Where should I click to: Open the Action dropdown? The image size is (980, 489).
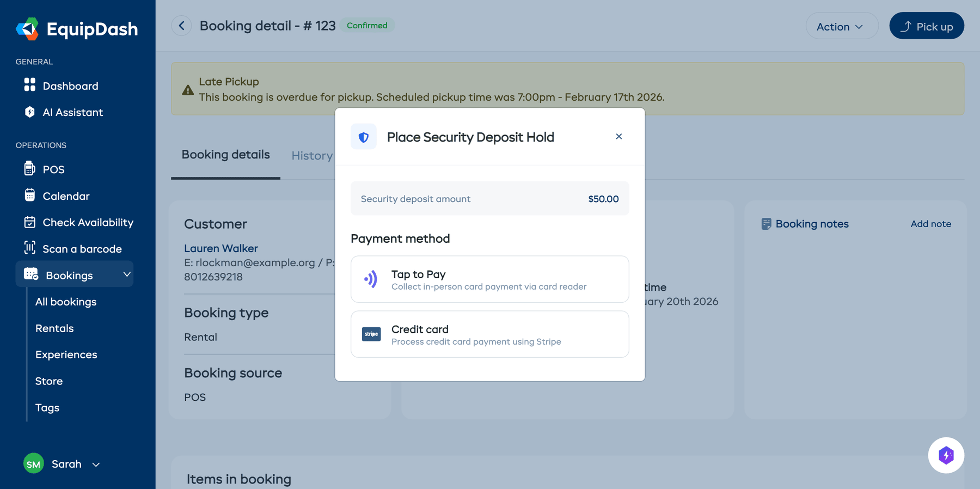point(842,26)
